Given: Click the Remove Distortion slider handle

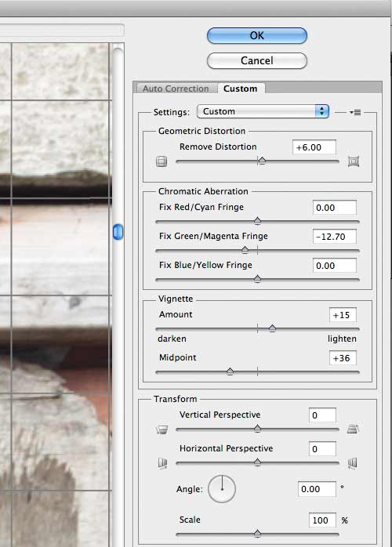Looking at the screenshot, I should point(262,161).
